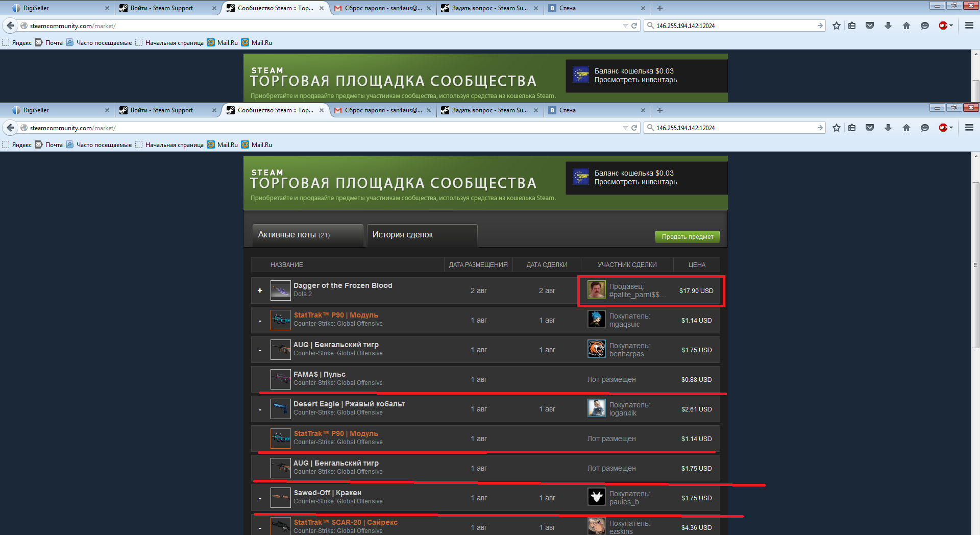Screen dimensions: 980x535
Task: Open the Яндекс bookmark in the lower window
Action: [17, 145]
